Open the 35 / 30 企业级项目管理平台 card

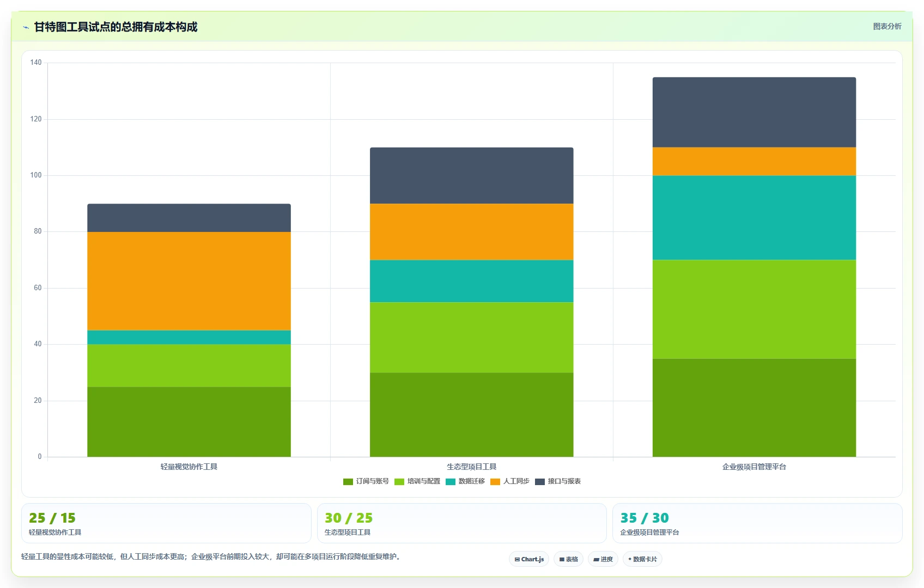(757, 523)
